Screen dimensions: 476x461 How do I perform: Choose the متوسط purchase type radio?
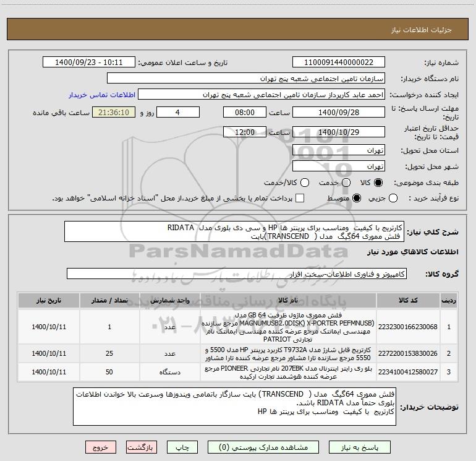(357, 198)
